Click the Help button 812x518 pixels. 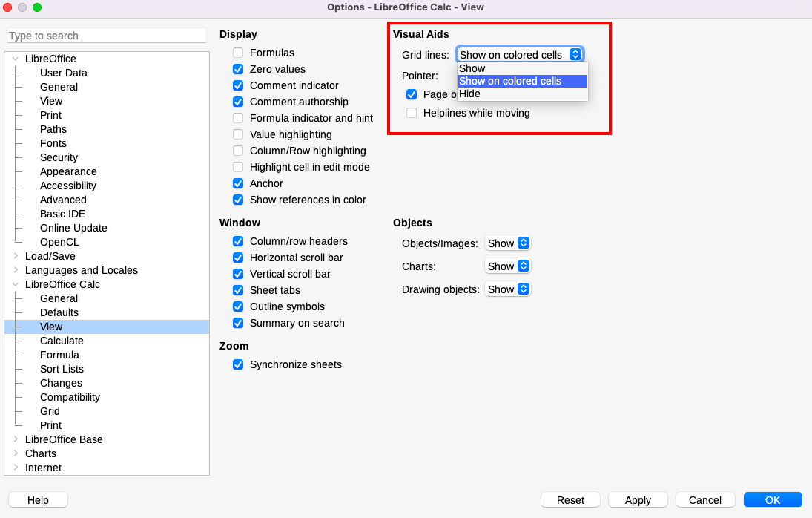pos(38,500)
